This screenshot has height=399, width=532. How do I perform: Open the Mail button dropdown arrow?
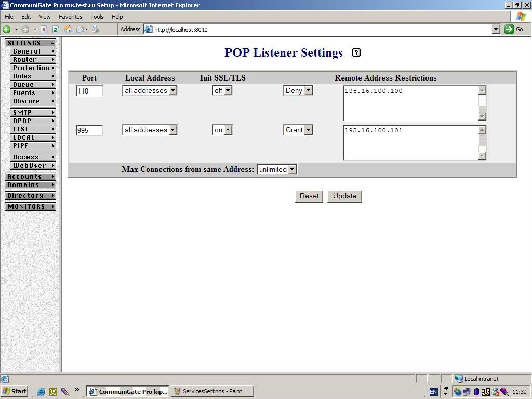click(87, 30)
